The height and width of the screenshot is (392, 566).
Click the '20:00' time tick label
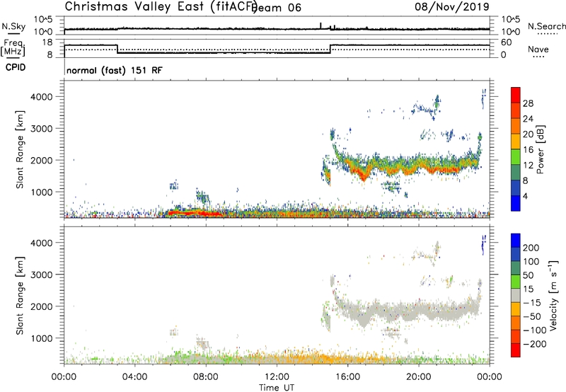pyautogui.click(x=418, y=377)
